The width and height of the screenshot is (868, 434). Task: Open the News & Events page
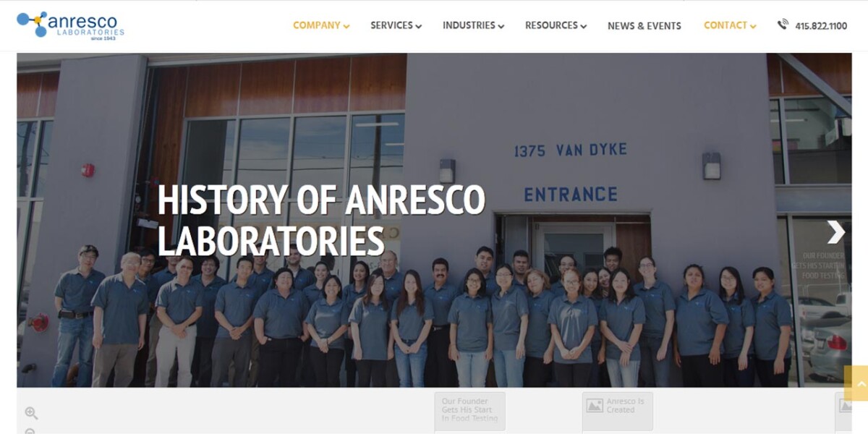(644, 25)
